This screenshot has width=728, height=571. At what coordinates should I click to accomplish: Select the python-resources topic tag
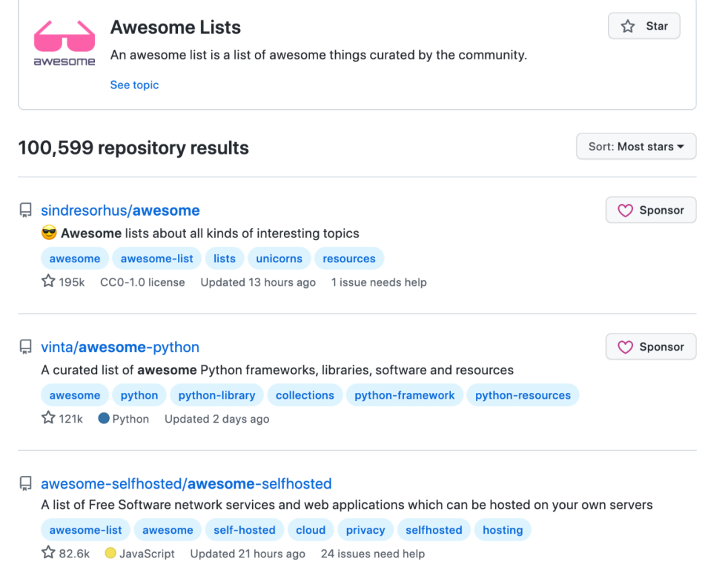pos(523,395)
